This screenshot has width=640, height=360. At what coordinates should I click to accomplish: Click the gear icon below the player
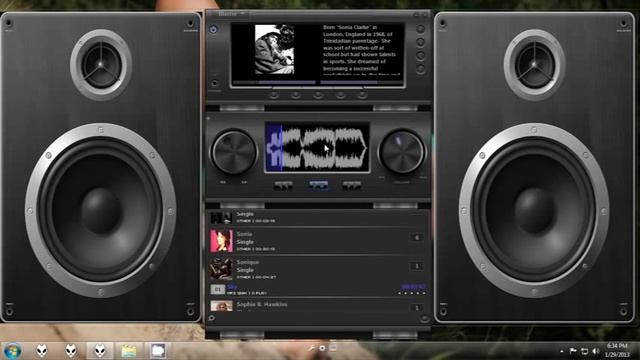[322, 348]
